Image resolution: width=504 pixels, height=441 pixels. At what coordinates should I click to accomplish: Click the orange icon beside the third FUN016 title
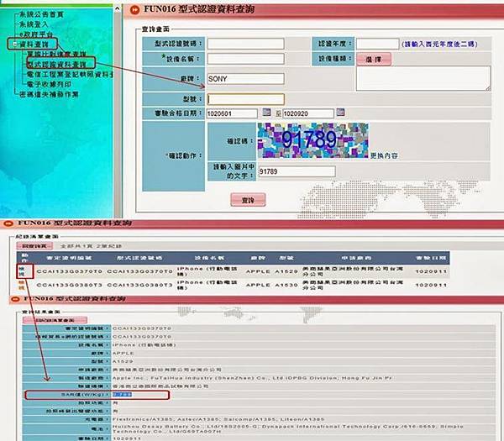pyautogui.click(x=15, y=299)
